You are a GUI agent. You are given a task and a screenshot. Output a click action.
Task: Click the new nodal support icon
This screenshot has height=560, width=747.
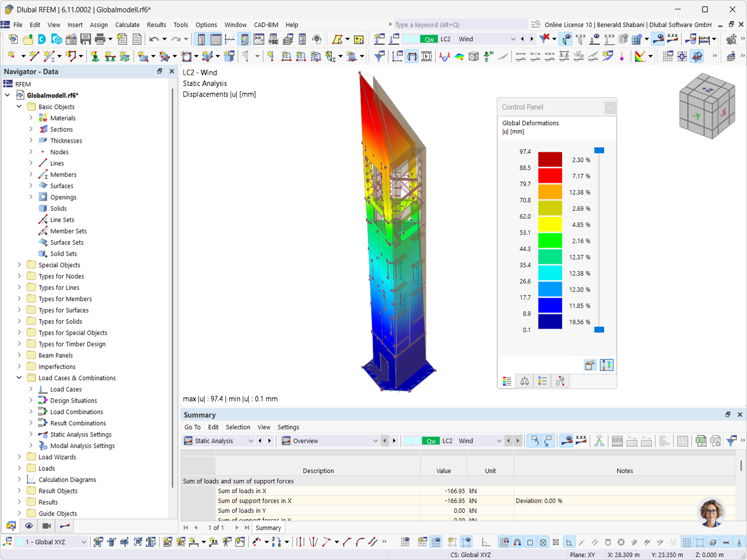coord(95,56)
